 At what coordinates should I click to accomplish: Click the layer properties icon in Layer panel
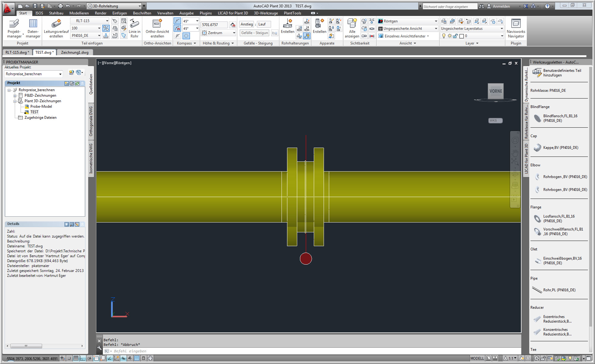tap(444, 21)
